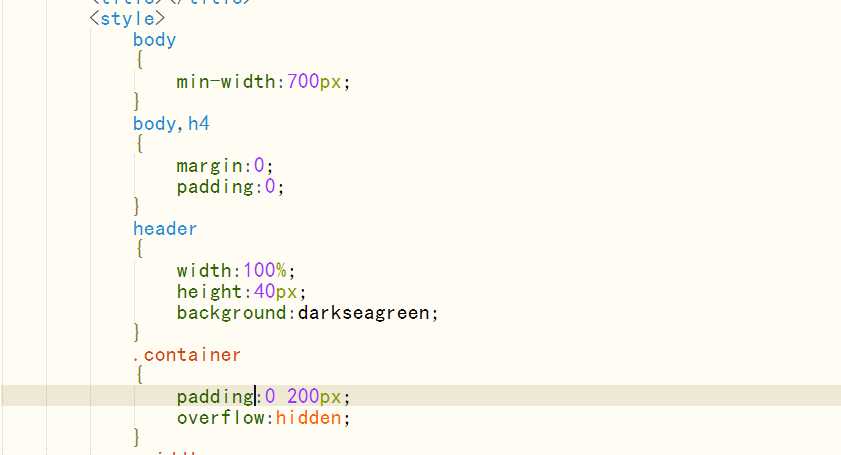Click the 'header' selector

pyautogui.click(x=165, y=229)
